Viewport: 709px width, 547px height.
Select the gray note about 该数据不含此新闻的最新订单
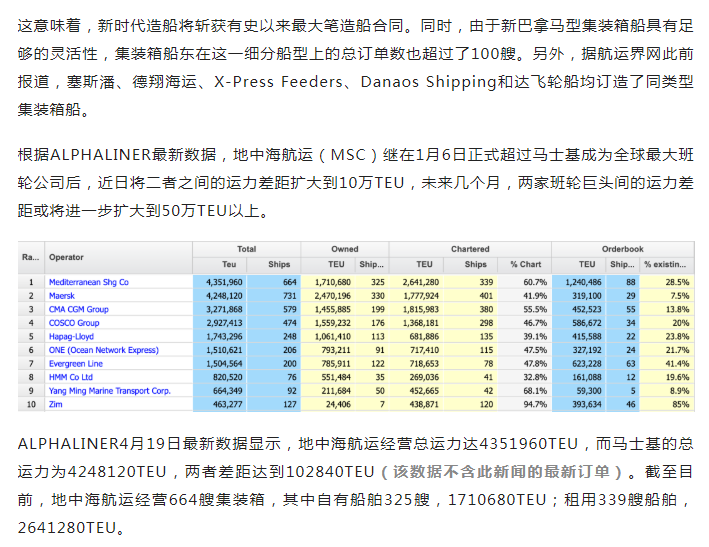tap(501, 472)
